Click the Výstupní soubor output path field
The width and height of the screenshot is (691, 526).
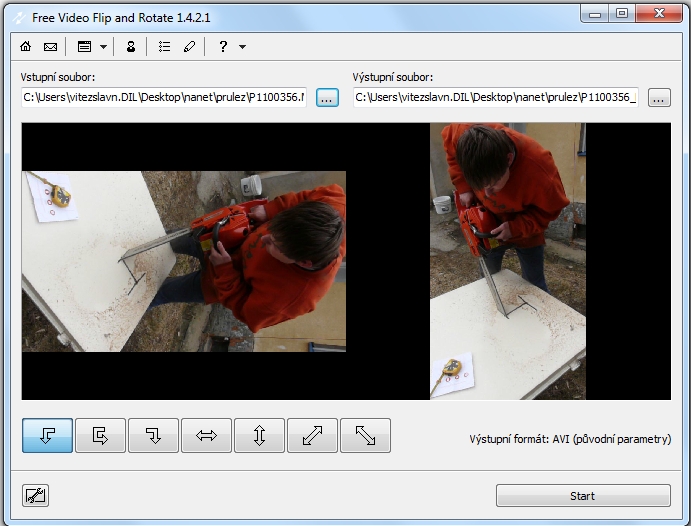pos(496,97)
